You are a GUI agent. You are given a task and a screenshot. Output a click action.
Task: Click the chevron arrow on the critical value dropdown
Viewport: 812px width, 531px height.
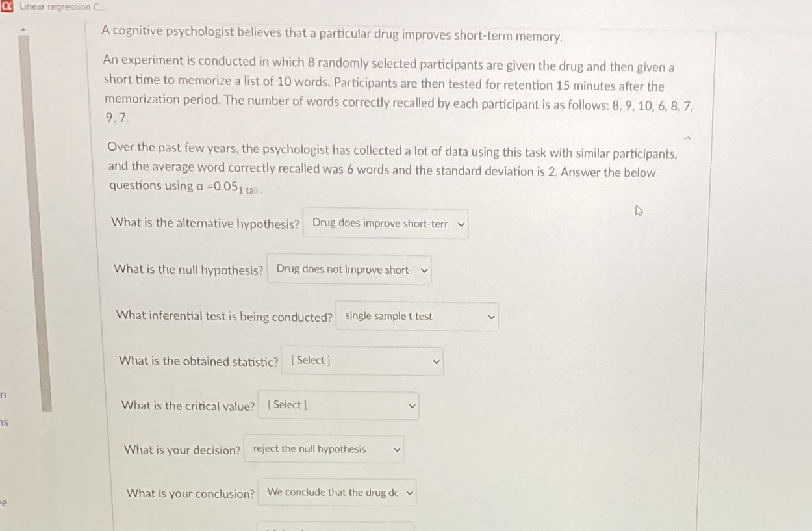[x=411, y=405]
